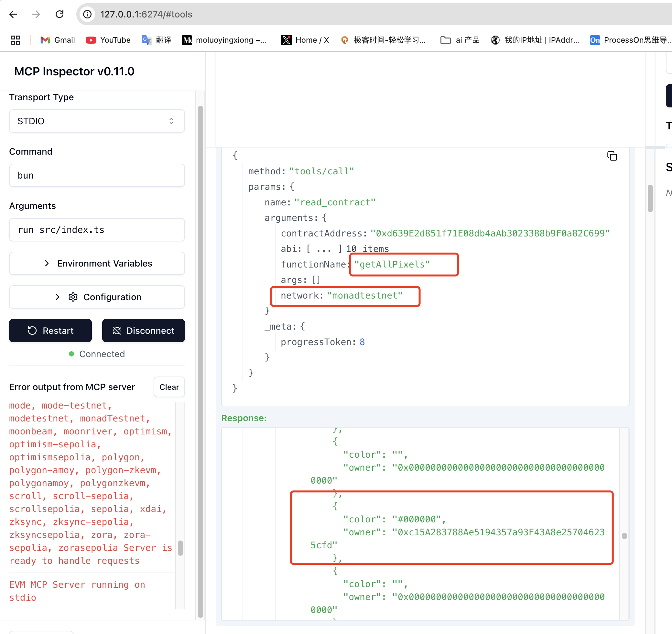Click the browser back arrow
672x634 pixels.
click(13, 14)
